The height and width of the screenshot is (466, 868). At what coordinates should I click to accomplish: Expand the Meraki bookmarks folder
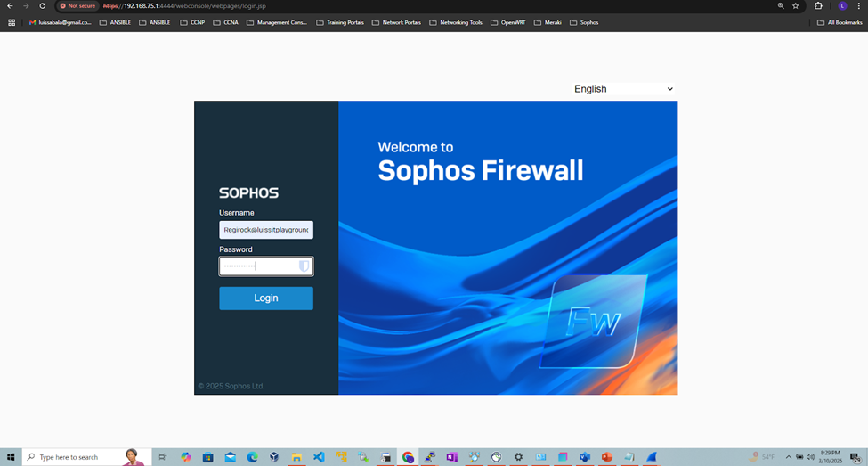[x=548, y=22]
